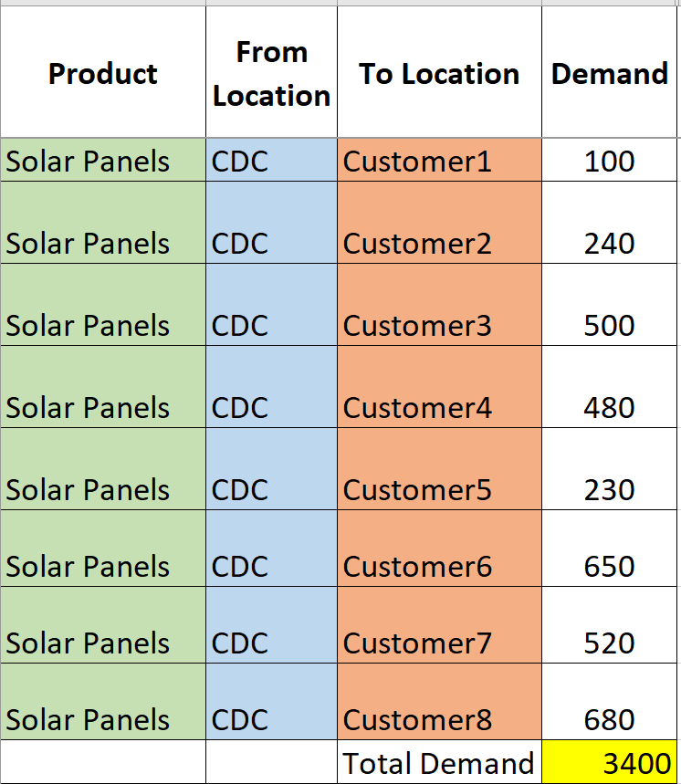Click the Customer1 cell

(439, 160)
